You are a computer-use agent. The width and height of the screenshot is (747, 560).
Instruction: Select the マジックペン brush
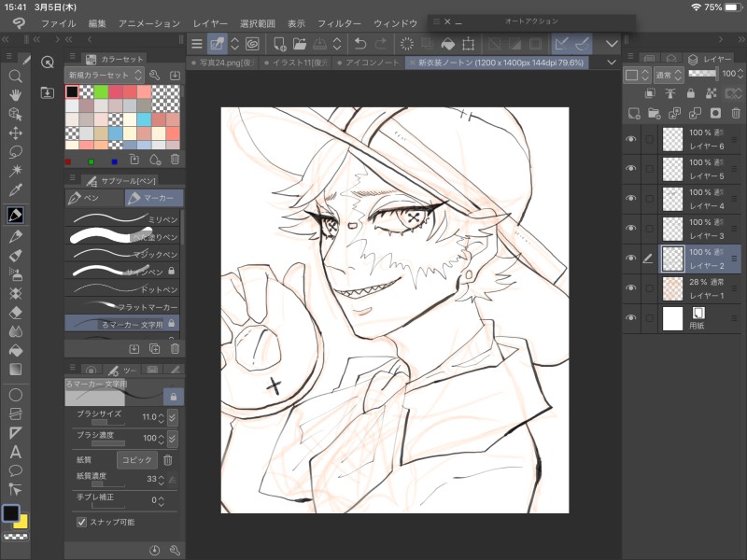tap(122, 254)
